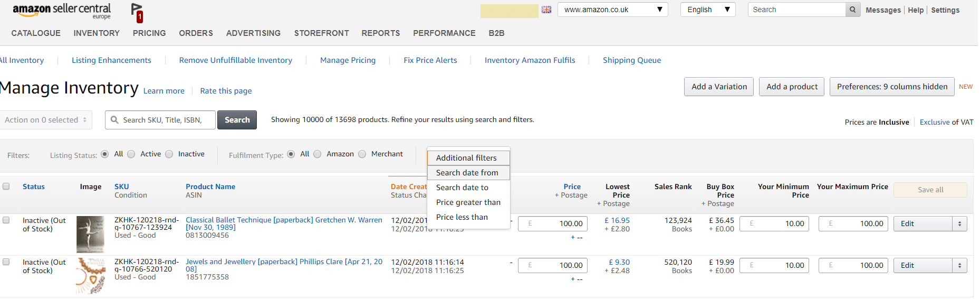Switch prices to Exclusive of VAT

pyautogui.click(x=935, y=122)
